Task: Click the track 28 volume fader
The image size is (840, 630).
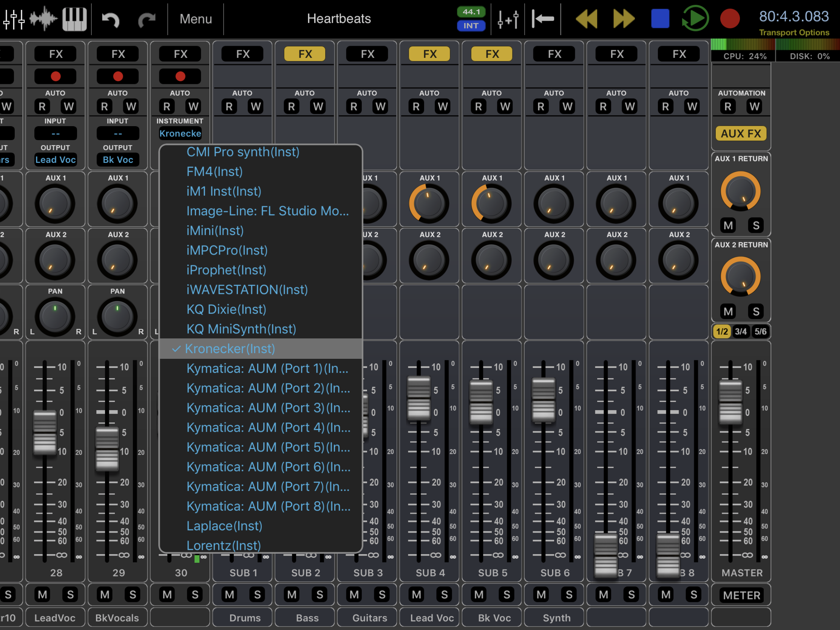Action: coord(45,432)
